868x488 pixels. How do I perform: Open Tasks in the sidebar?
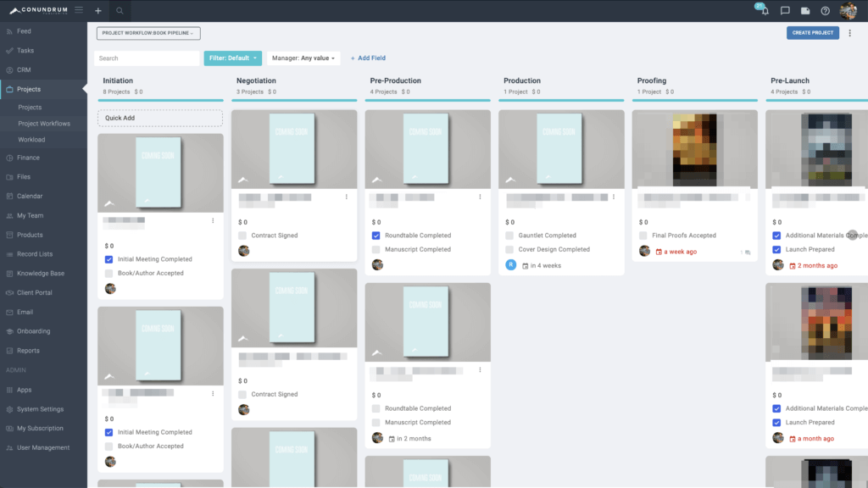(x=25, y=50)
